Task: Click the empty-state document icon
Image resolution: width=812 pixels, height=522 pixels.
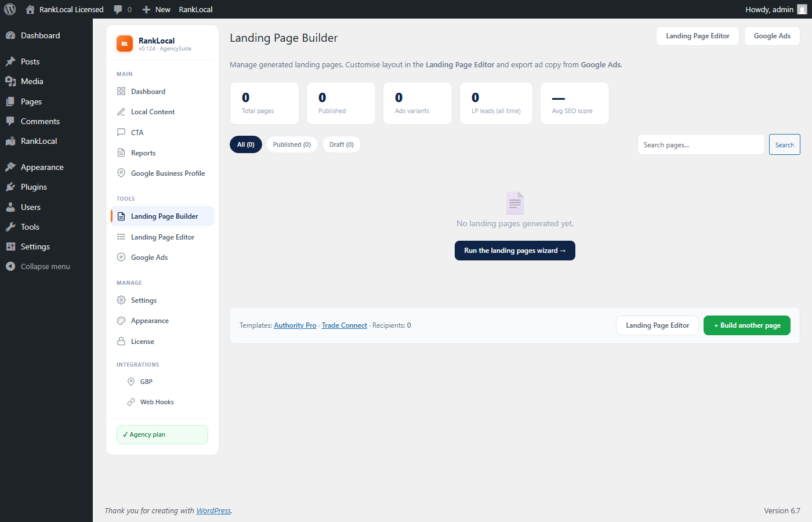Action: (515, 203)
